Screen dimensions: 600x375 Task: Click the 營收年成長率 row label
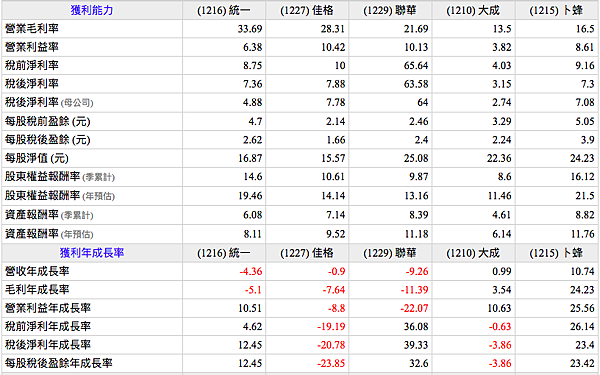click(37, 271)
